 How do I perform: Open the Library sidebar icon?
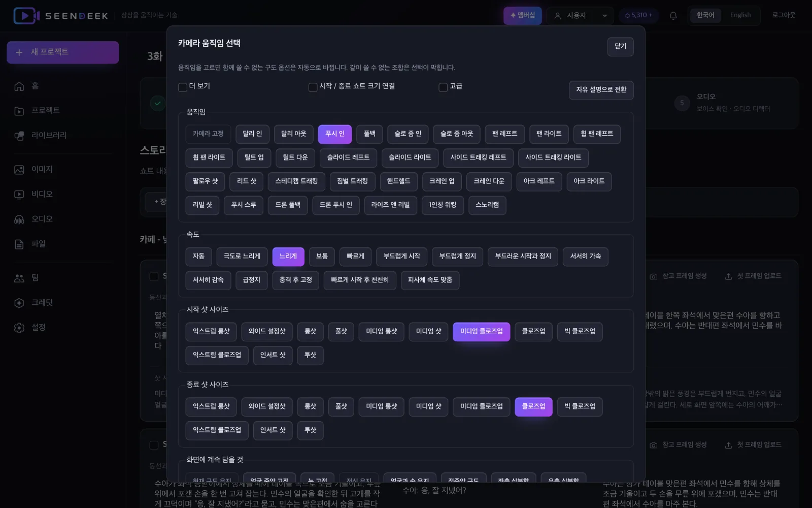pos(19,136)
